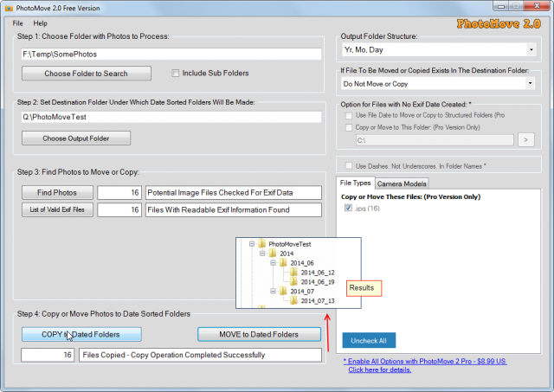Screen dimensions: 554x392
Task: Collapse the 2014 folder node
Action: coord(262,254)
